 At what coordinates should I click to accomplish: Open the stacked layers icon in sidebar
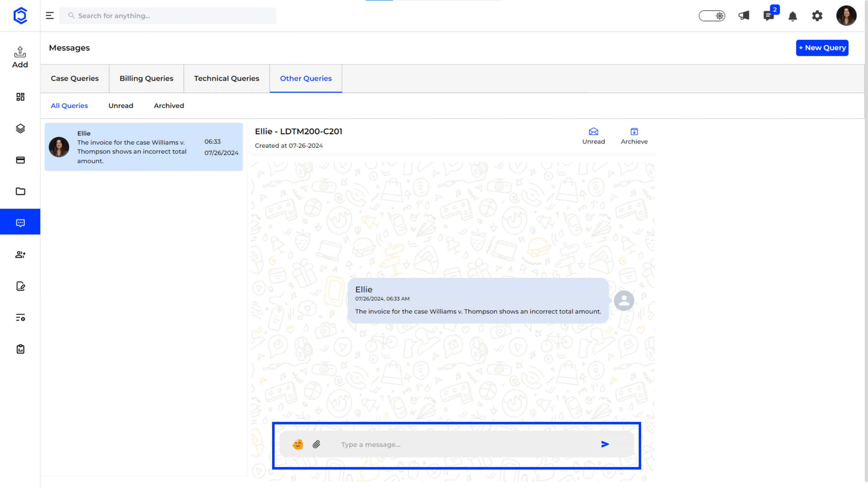click(x=20, y=128)
